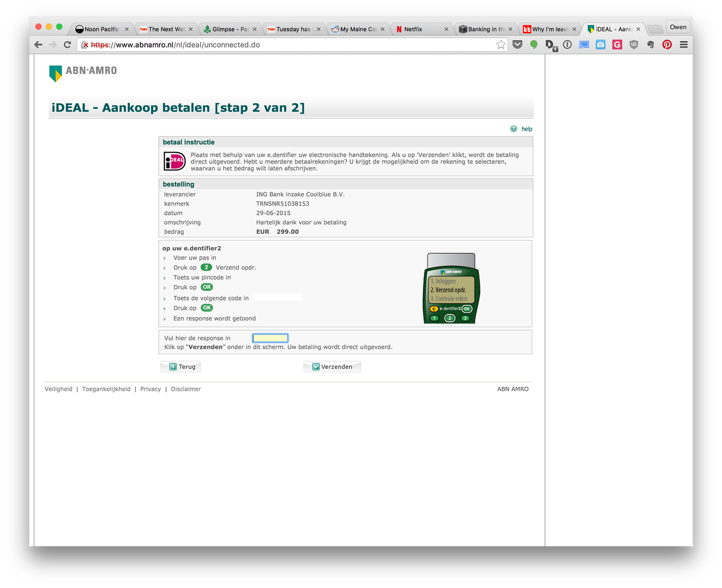Click the Terug button
This screenshot has width=722, height=588.
point(180,367)
